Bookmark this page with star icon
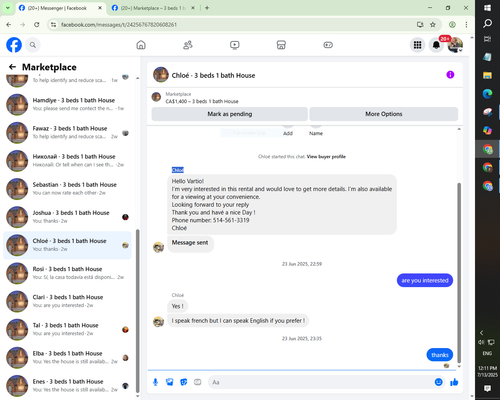The image size is (500, 400). [433, 24]
